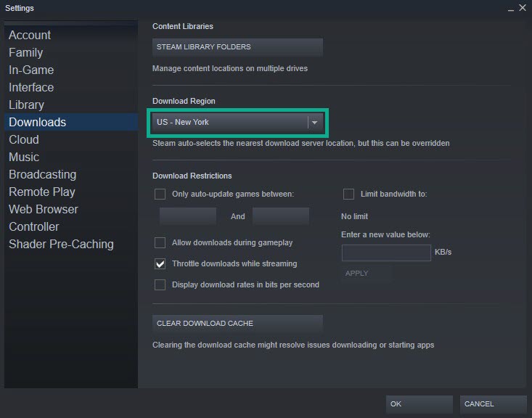Viewport: 532px width, 418px height.
Task: Click the Cancel button
Action: coord(494,404)
